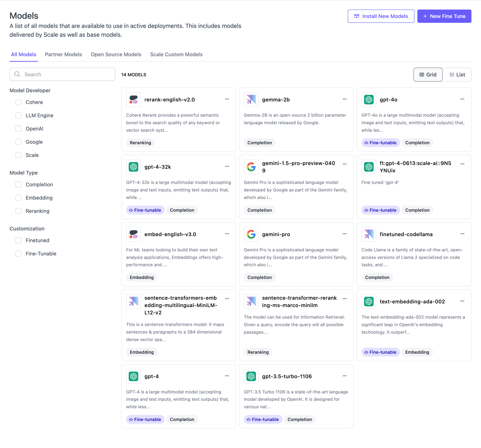Click the Completion tag on finetuned-codellama

[377, 277]
